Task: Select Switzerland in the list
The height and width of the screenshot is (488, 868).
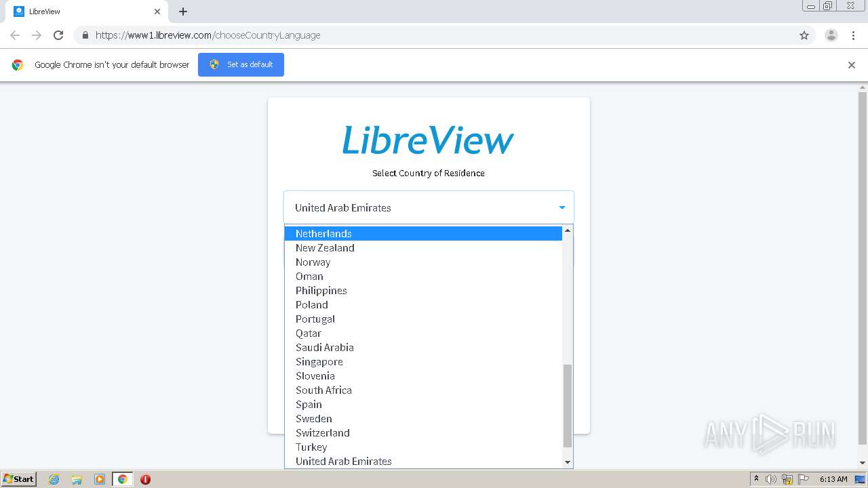Action: 423,432
